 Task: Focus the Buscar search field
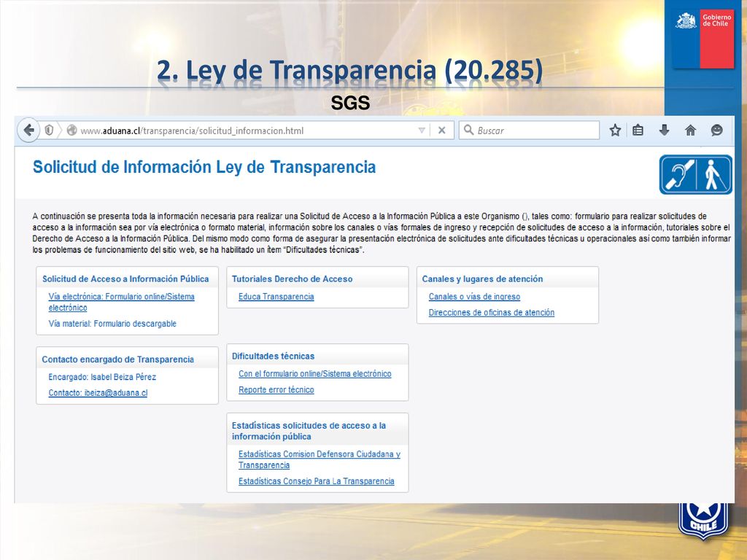[529, 130]
